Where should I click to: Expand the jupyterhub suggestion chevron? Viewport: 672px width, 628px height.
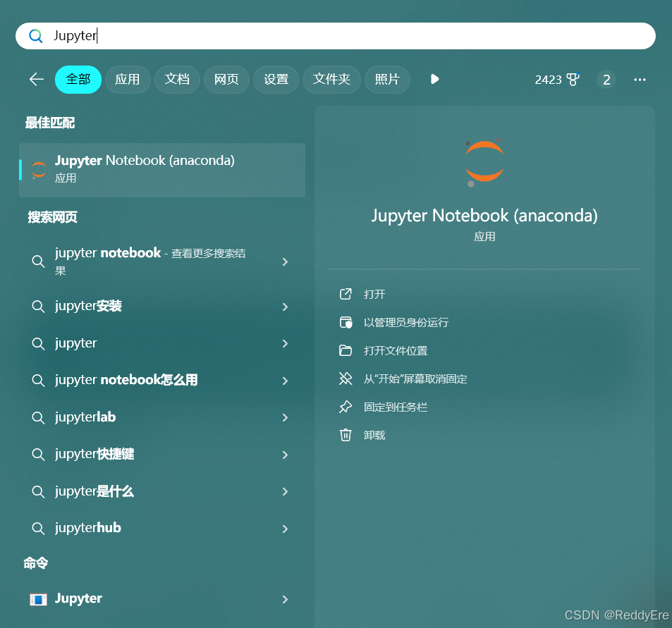pyautogui.click(x=285, y=529)
